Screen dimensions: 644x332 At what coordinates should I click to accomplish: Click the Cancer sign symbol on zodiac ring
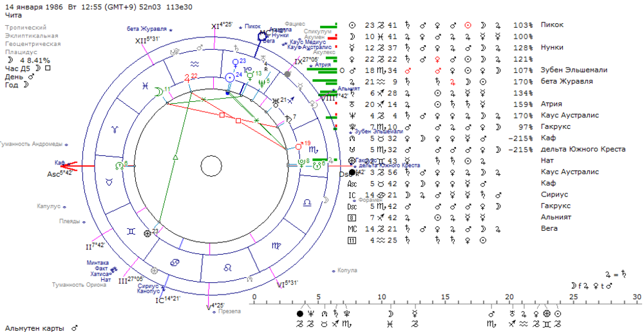pos(175,262)
